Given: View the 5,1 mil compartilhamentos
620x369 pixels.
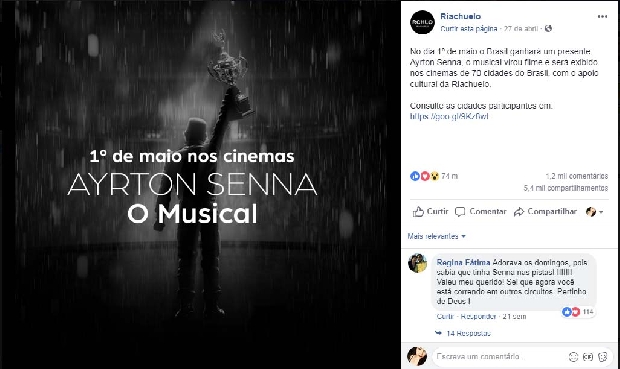Looking at the screenshot, I should pos(566,188).
